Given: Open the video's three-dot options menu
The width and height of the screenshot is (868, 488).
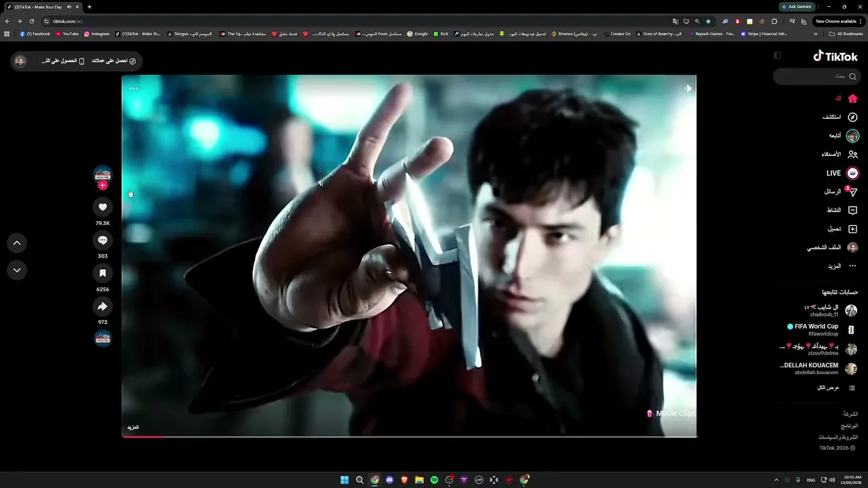Looking at the screenshot, I should click(x=134, y=88).
